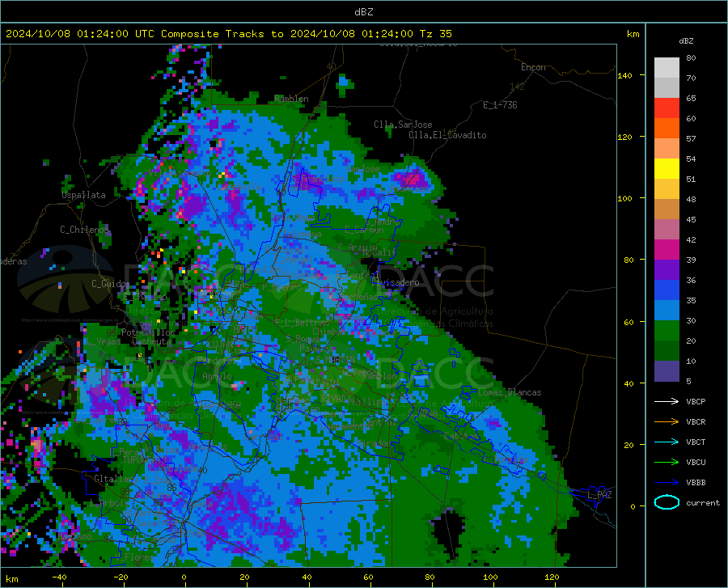Viewport: 728px width, 588px height.
Task: Click the orange VBCR arrow in legend
Action: 667,421
